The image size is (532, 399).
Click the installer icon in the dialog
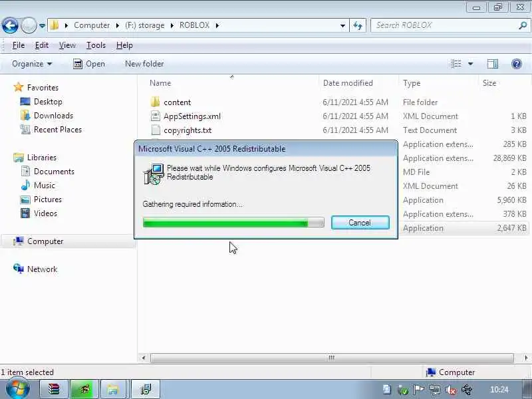(x=154, y=174)
